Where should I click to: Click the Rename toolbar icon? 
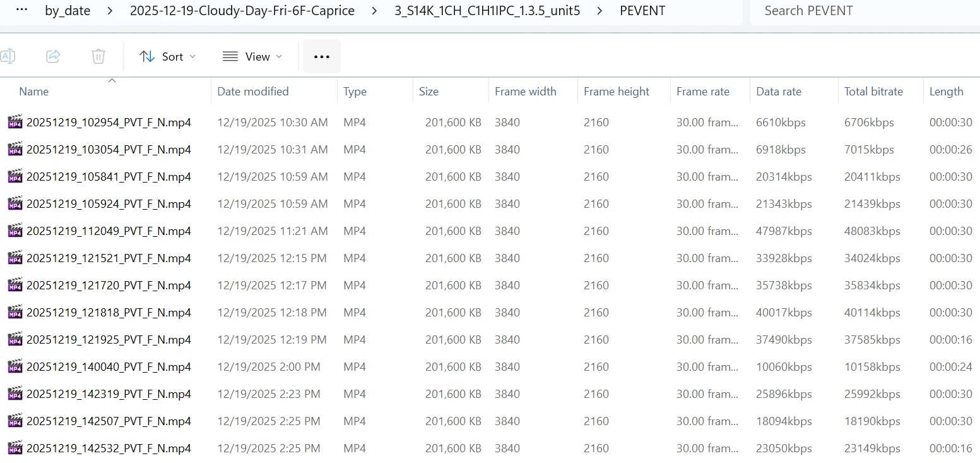[8, 56]
